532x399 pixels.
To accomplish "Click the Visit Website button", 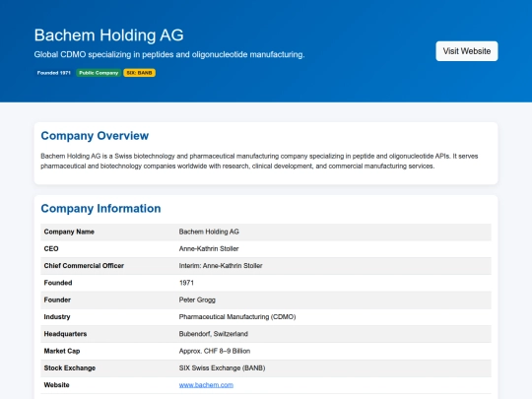I will [467, 51].
